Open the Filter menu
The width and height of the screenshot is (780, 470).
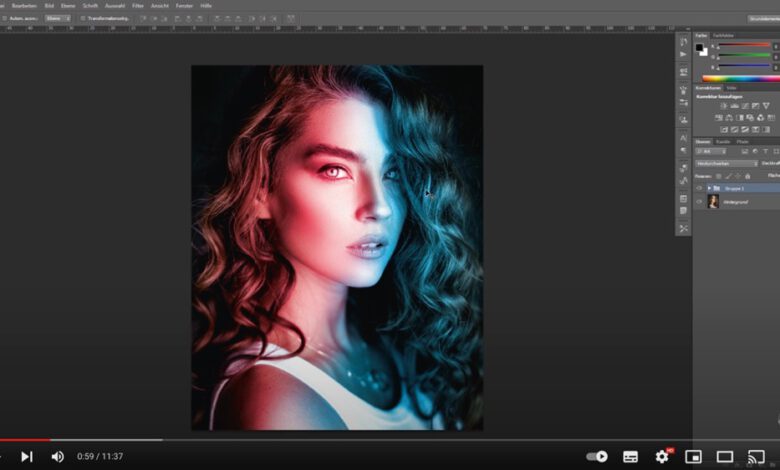[x=138, y=6]
